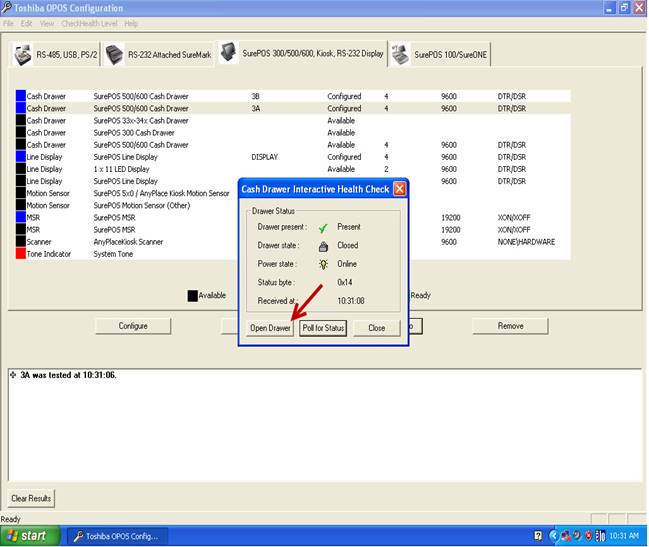Click the Windows Start button
Screen dimensions: 649x547
28,536
